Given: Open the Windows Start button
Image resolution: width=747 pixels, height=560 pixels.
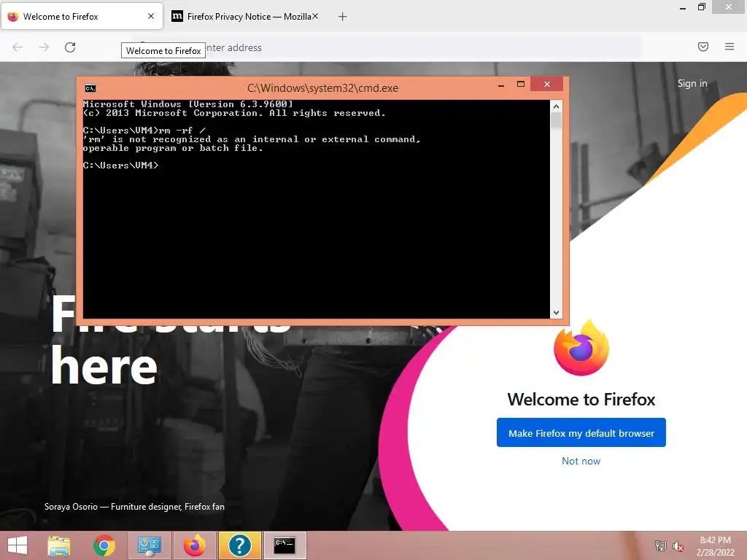Looking at the screenshot, I should coord(18,545).
